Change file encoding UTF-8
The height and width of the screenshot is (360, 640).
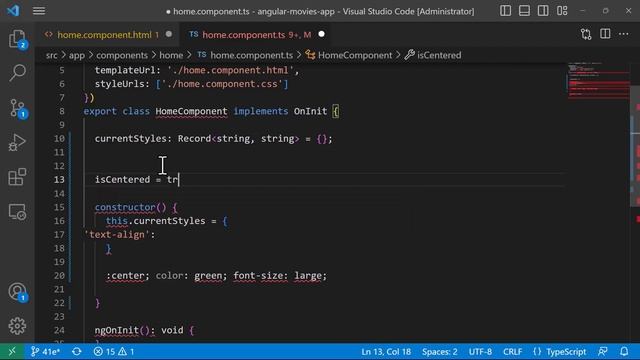[480, 351]
